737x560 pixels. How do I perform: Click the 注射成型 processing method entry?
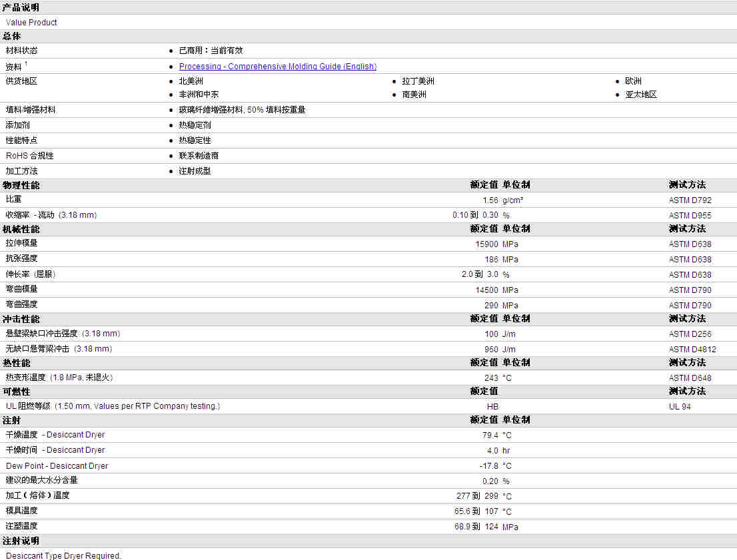(195, 171)
